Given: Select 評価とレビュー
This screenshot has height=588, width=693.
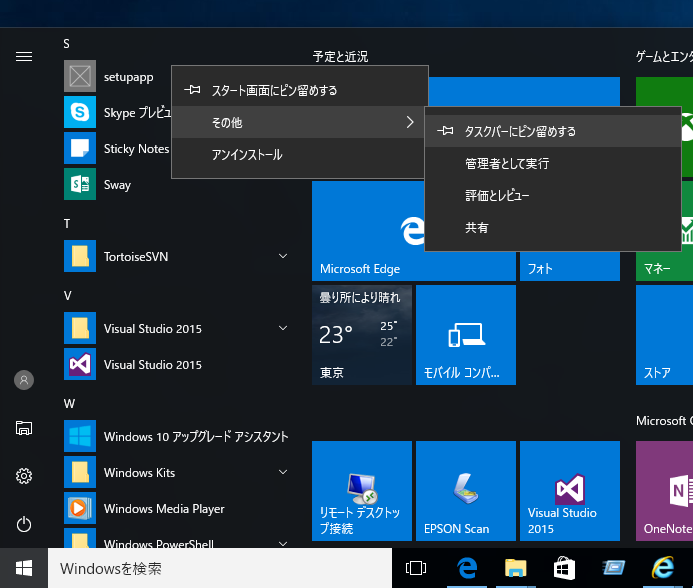Looking at the screenshot, I should (x=553, y=195).
